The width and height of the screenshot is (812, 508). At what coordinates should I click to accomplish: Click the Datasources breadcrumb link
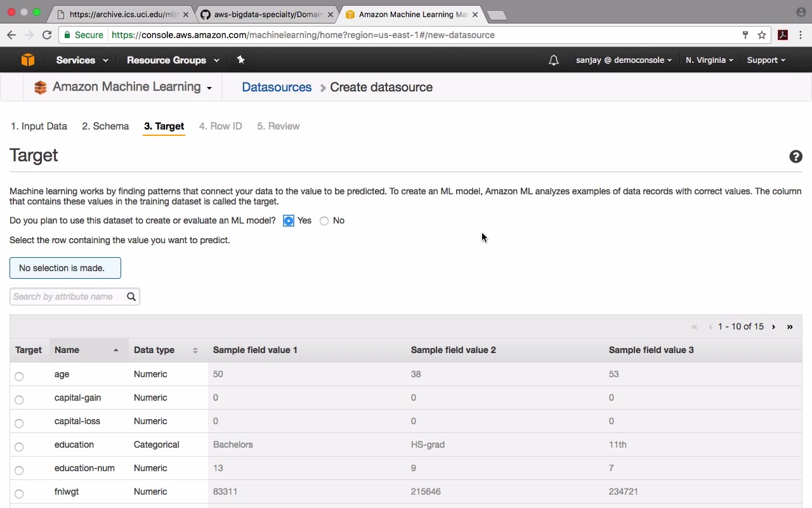[277, 88]
